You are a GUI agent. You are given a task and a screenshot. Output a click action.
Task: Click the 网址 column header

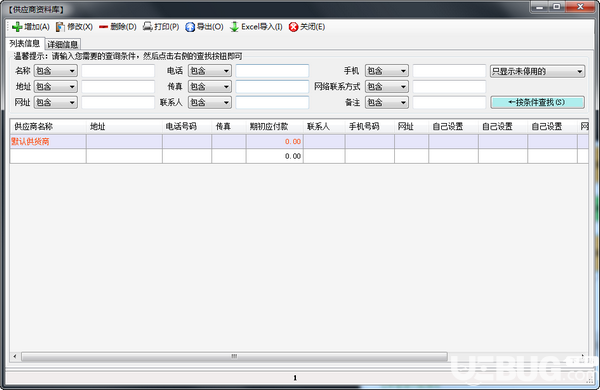click(x=411, y=127)
